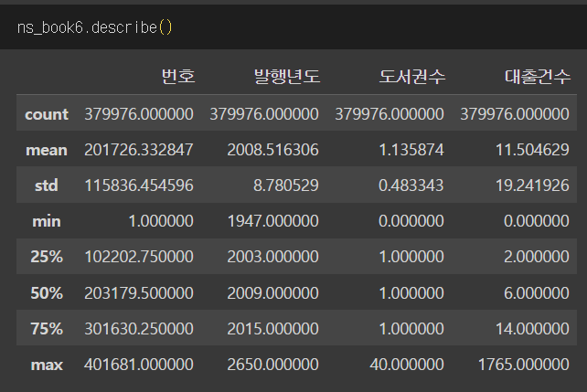This screenshot has height=392, width=587.
Task: Select 25% value 102202.750000
Action: 138,257
